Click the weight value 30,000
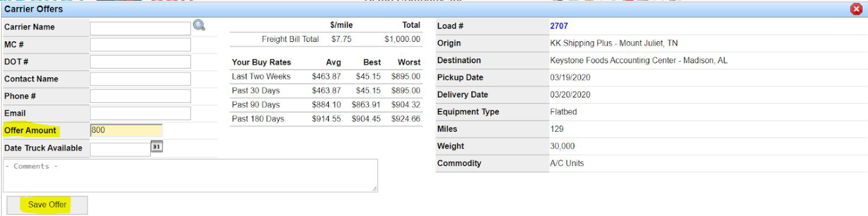The image size is (868, 216). pos(562,146)
